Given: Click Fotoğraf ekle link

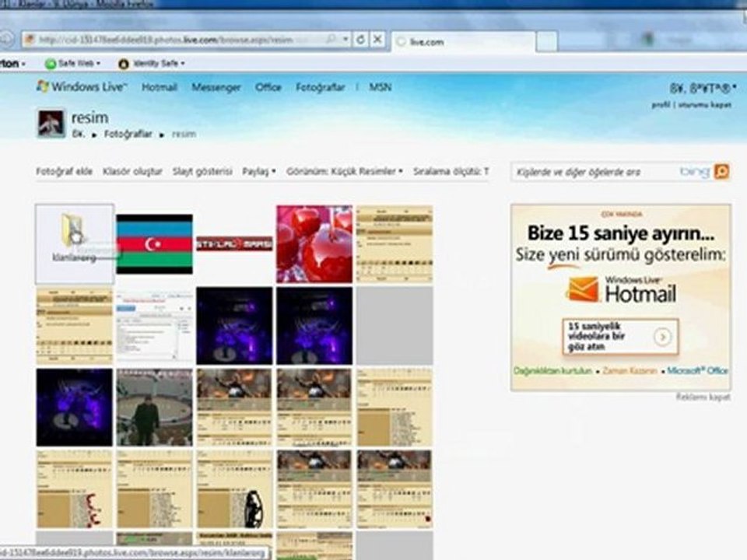Looking at the screenshot, I should point(65,171).
